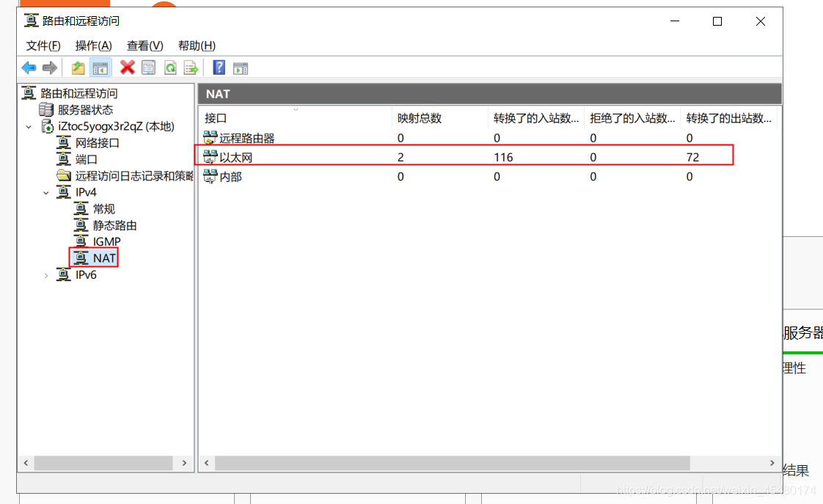Image resolution: width=823 pixels, height=504 pixels.
Task: Sort by 转换了的入站数 column header
Action: click(536, 118)
